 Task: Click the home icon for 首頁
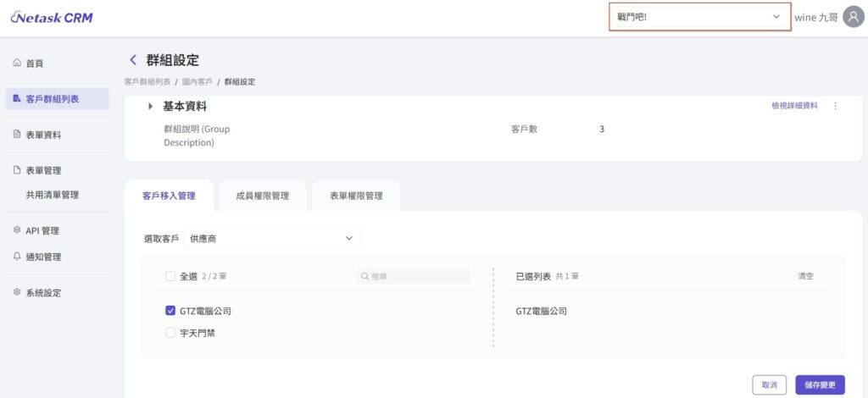tap(17, 64)
